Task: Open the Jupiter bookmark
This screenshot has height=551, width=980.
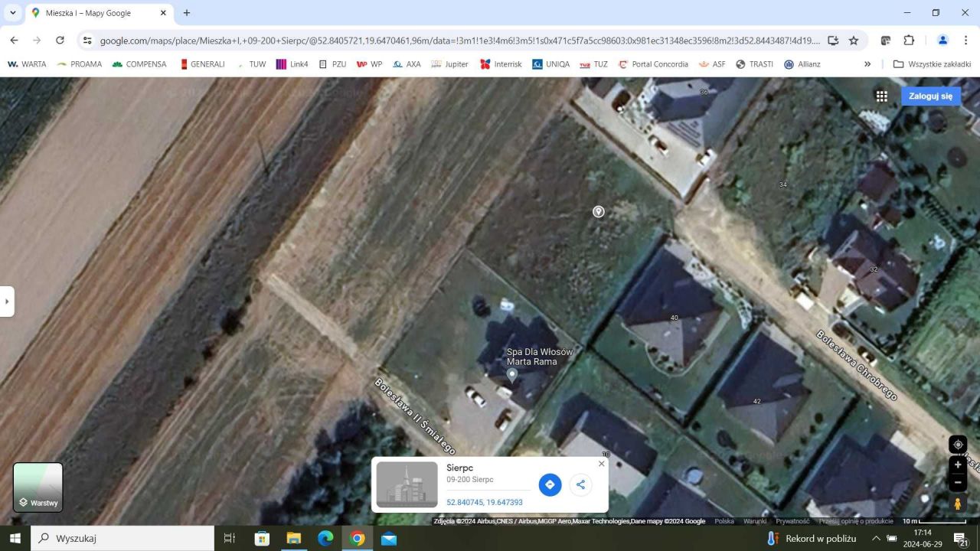Action: pyautogui.click(x=450, y=64)
